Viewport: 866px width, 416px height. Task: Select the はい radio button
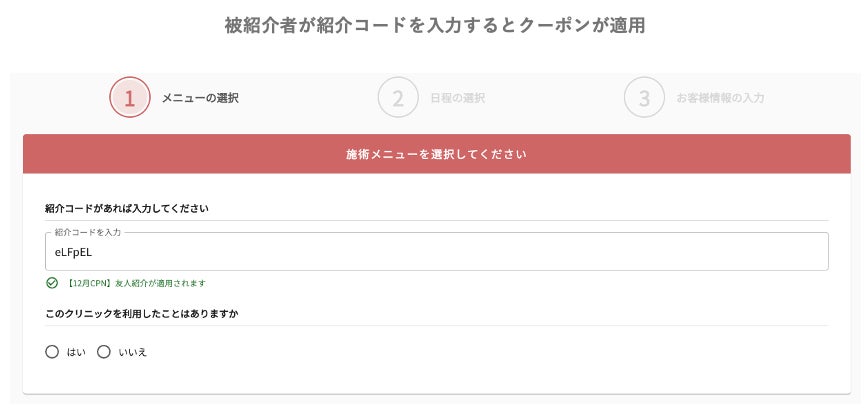tap(52, 352)
